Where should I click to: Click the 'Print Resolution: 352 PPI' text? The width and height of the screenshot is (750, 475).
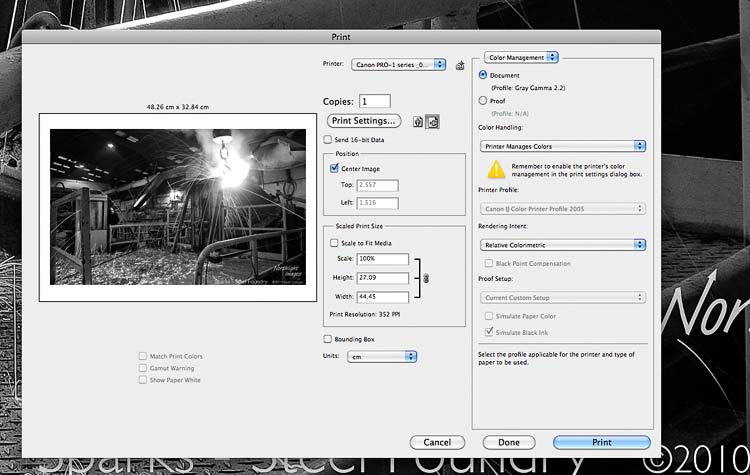pos(365,314)
